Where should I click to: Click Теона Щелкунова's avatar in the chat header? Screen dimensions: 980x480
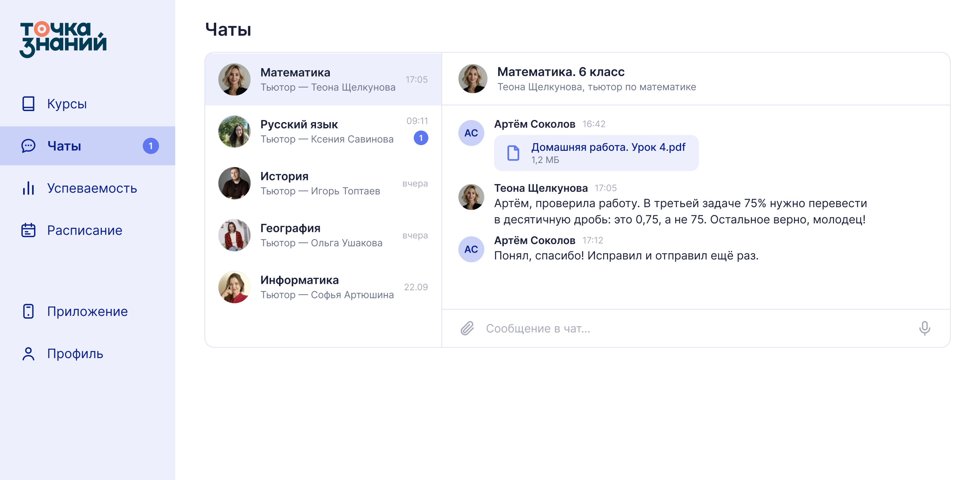pos(473,79)
